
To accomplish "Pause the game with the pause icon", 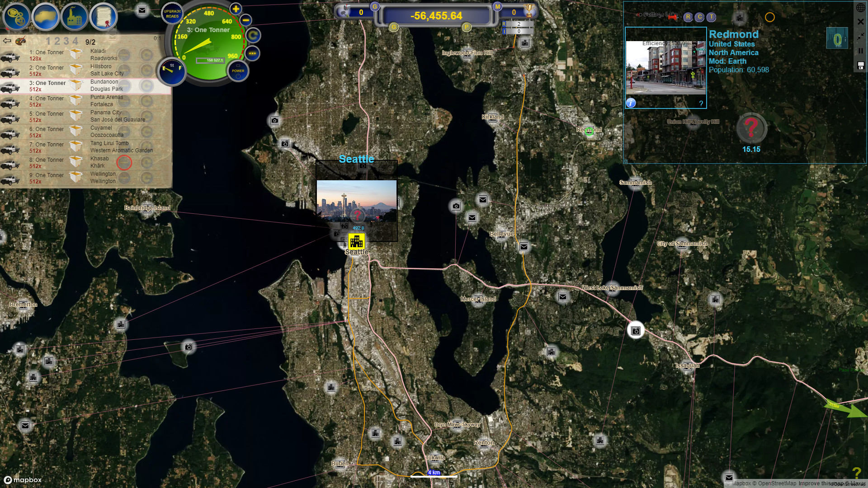I will [861, 51].
